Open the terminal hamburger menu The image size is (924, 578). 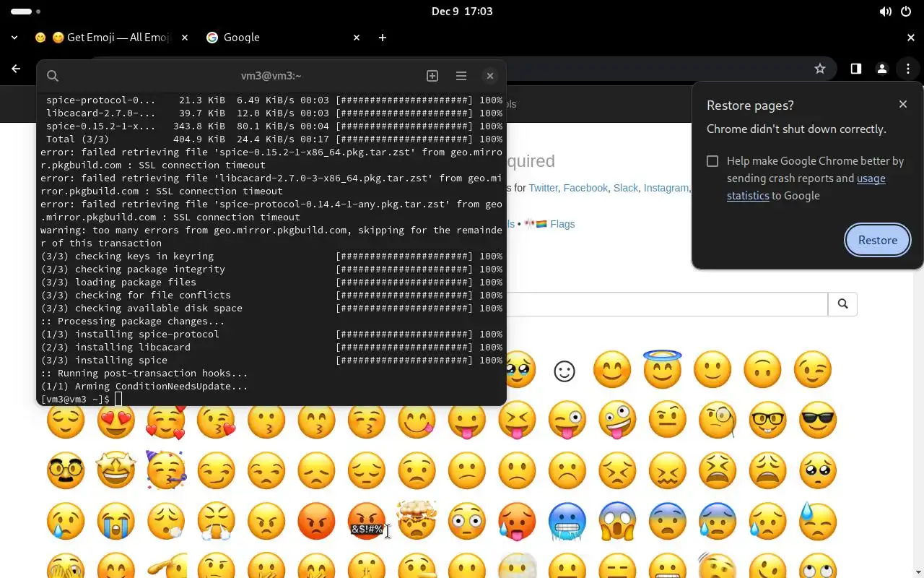461,76
